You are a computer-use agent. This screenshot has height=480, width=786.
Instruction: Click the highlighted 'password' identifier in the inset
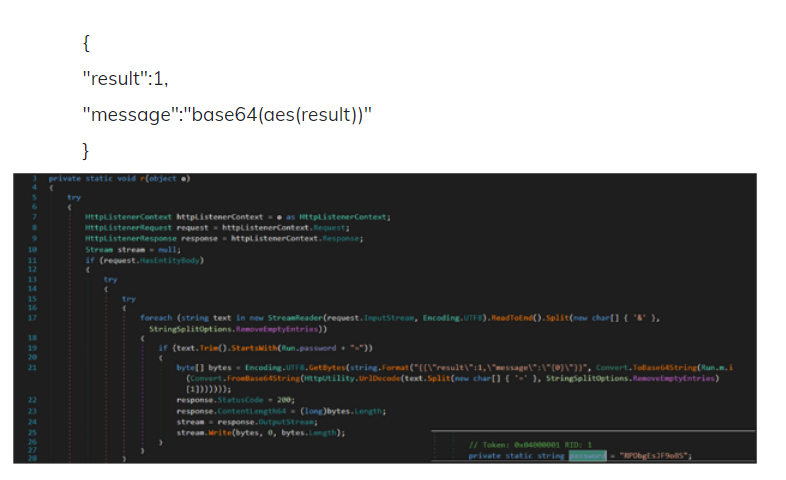coord(587,455)
